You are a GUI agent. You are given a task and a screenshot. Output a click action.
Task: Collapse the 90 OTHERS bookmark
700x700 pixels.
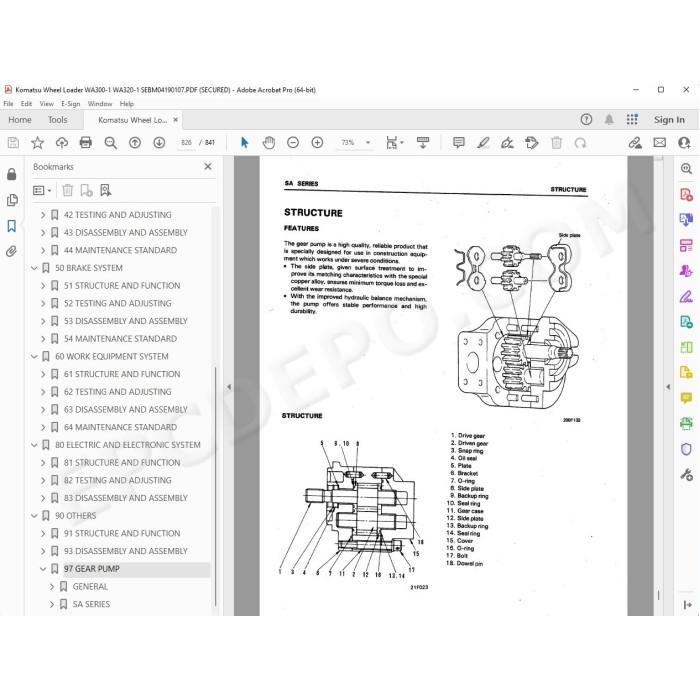tap(34, 516)
